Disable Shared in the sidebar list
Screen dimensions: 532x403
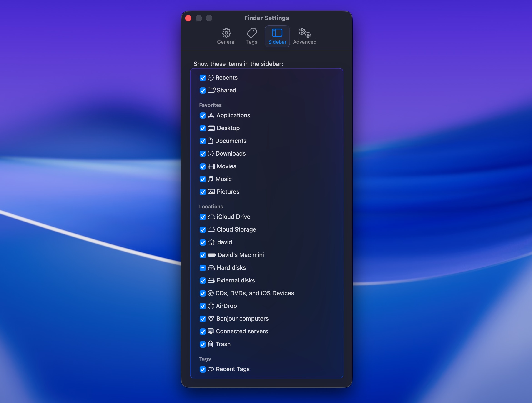[203, 91]
